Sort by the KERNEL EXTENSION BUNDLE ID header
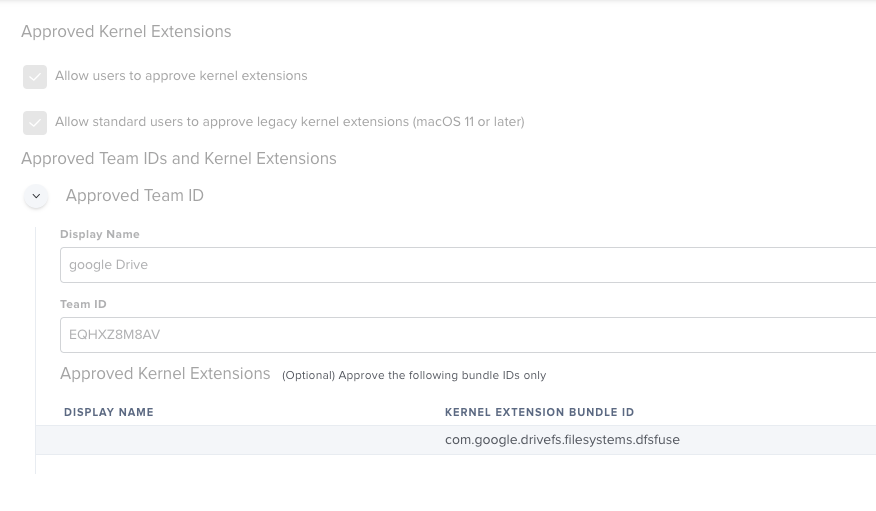The height and width of the screenshot is (511, 876). 539,412
